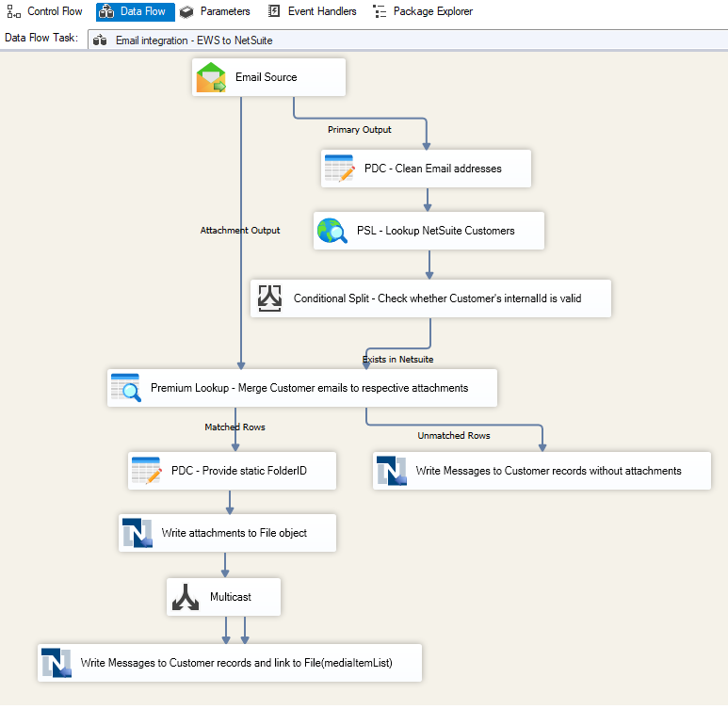Open the Package Explorer tab
The height and width of the screenshot is (709, 728).
click(x=423, y=11)
